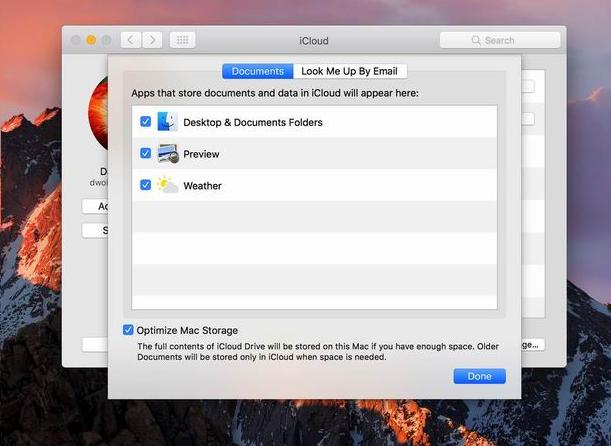Image resolution: width=611 pixels, height=446 pixels.
Task: Click the magnifying glass search icon
Action: coord(476,41)
